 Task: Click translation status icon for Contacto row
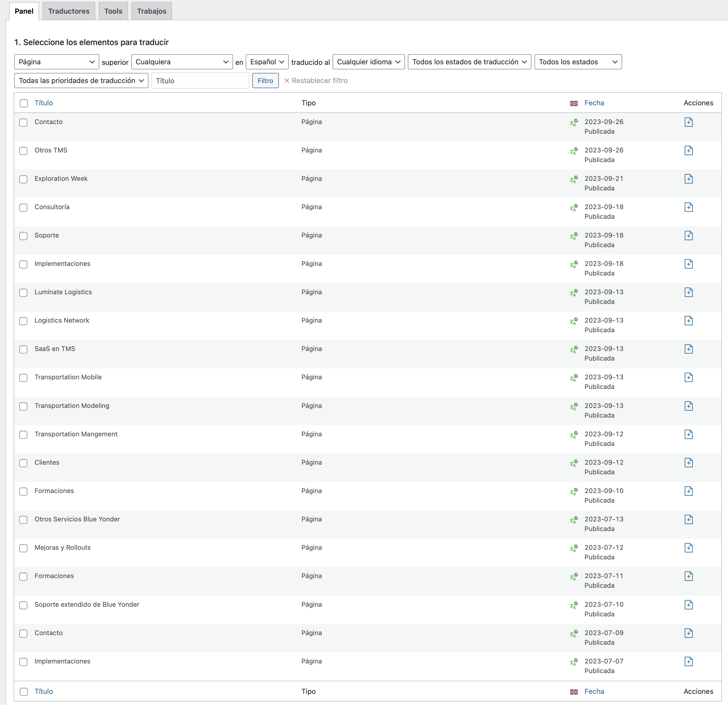[x=573, y=123]
